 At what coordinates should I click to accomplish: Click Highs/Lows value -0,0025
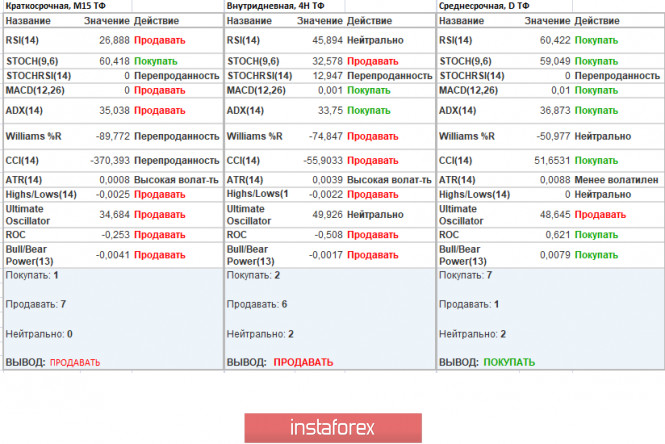pyautogui.click(x=113, y=194)
